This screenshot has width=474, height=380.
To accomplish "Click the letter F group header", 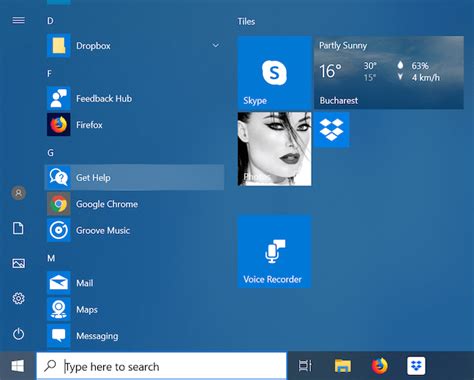I will (49, 73).
